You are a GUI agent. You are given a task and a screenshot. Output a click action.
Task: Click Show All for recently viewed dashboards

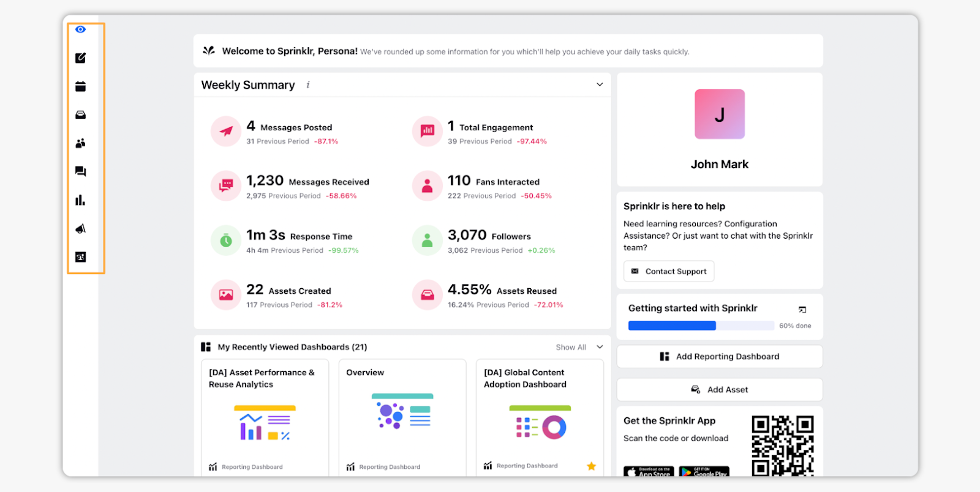[x=571, y=347]
